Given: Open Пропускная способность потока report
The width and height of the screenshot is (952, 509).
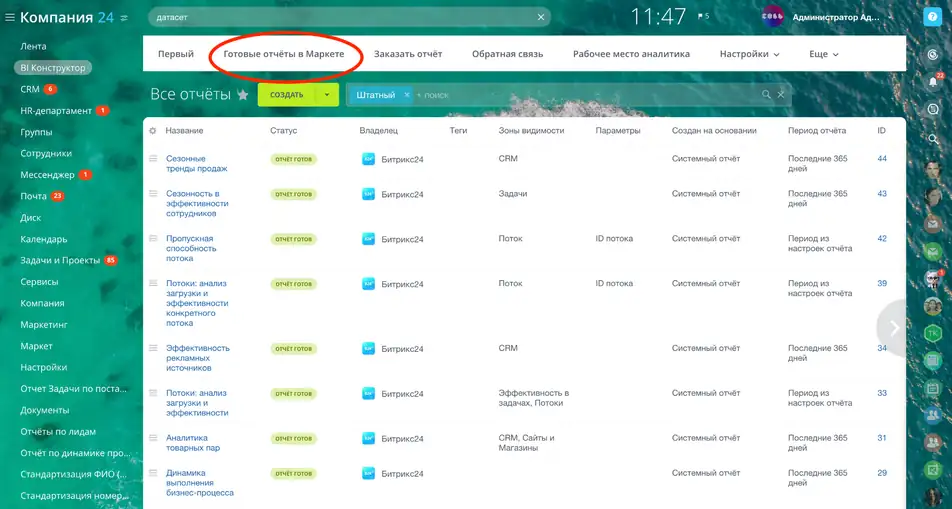Looking at the screenshot, I should point(191,248).
